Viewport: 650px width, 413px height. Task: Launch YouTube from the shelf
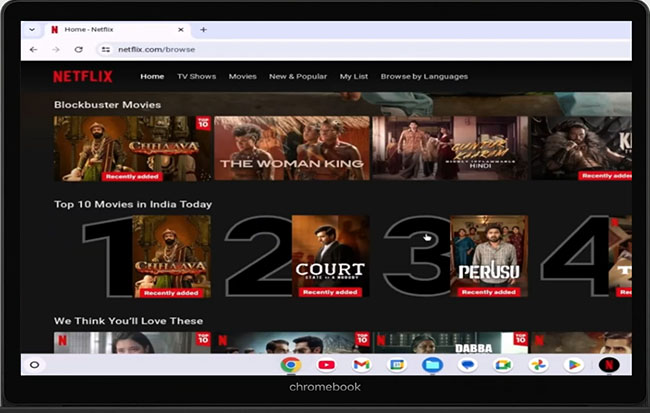point(326,365)
